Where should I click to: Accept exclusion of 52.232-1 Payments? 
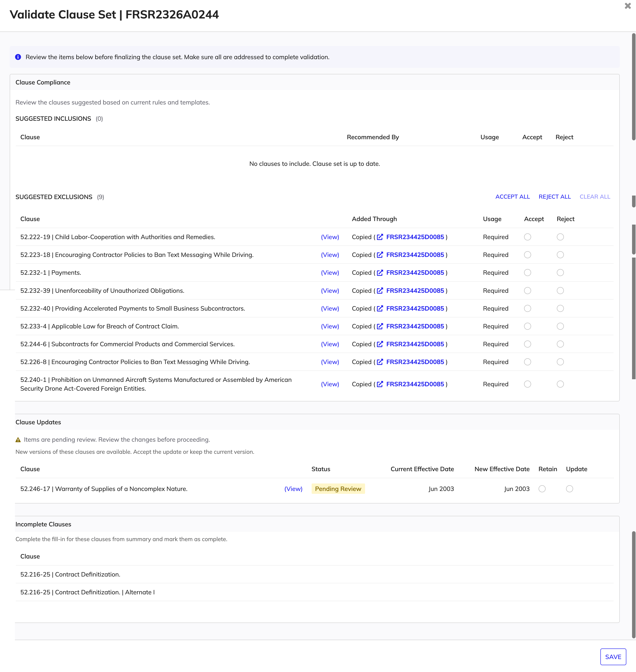pos(528,273)
